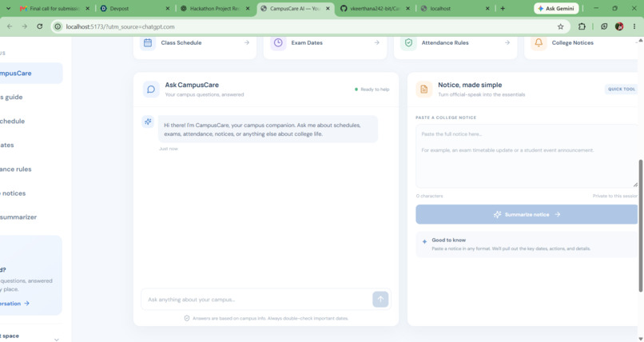Click the Ready to help status text

click(375, 89)
